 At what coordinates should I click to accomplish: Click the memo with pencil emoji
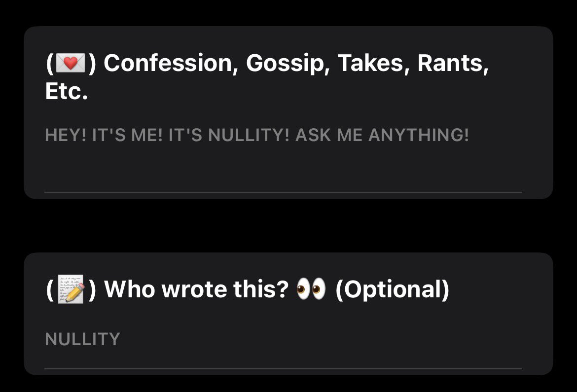[x=71, y=289]
